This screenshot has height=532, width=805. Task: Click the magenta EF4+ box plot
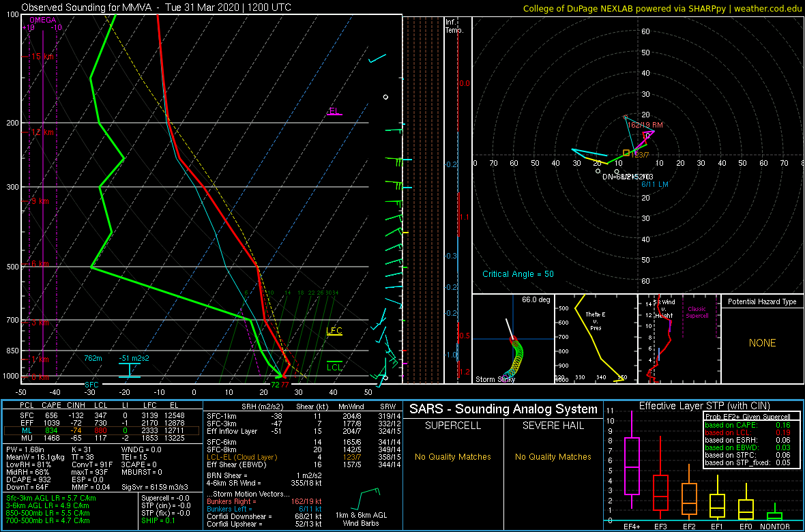(x=631, y=467)
